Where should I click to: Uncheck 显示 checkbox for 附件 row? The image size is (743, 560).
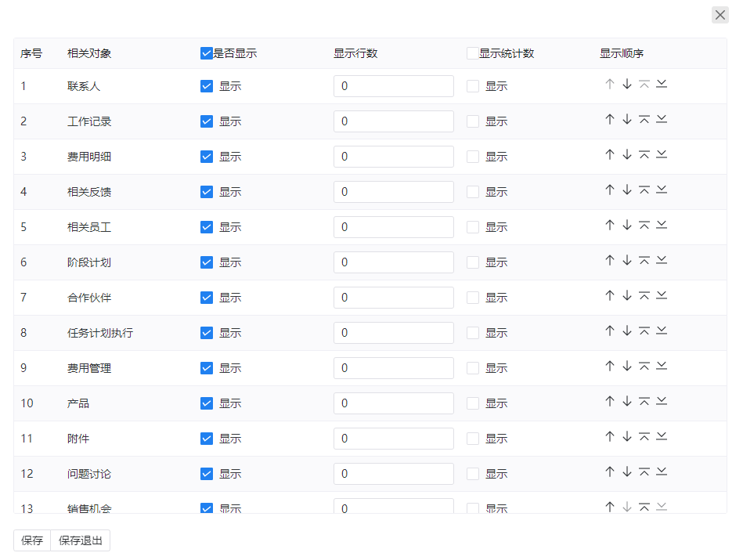[207, 439]
